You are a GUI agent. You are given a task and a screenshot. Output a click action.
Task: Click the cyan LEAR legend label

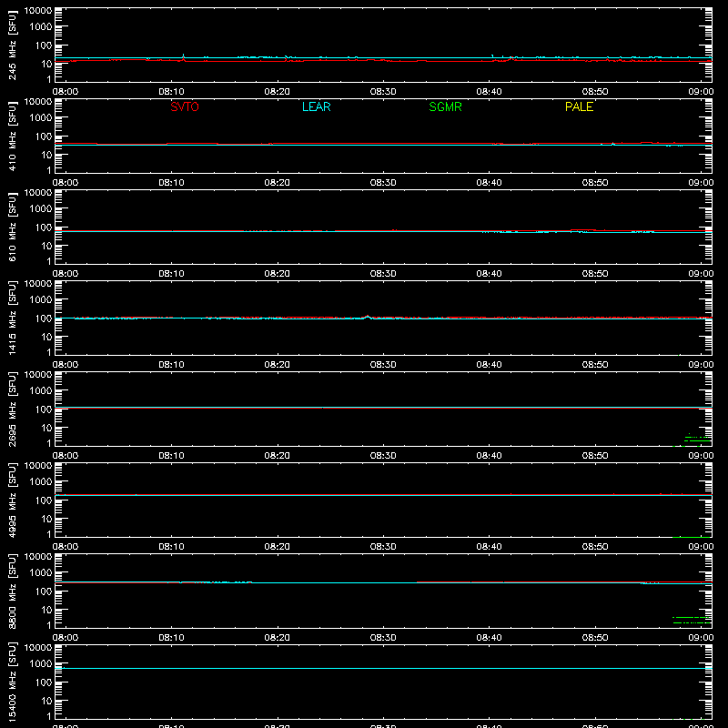pos(316,106)
